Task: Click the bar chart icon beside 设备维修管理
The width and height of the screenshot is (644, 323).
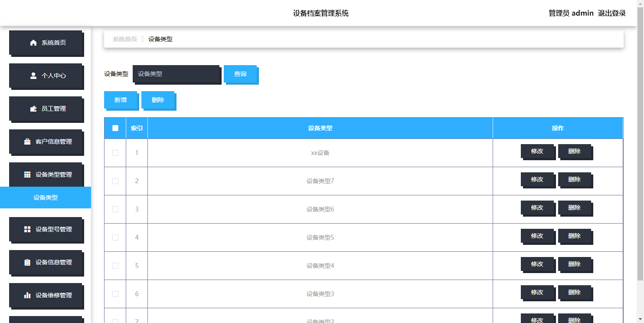Action: coord(27,295)
